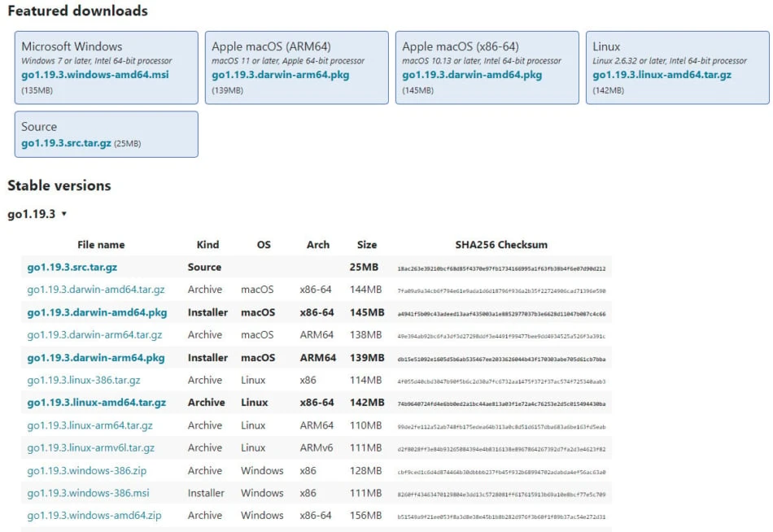
Task: Download go1.19.3.windows-386.zip archive
Action: 86,471
